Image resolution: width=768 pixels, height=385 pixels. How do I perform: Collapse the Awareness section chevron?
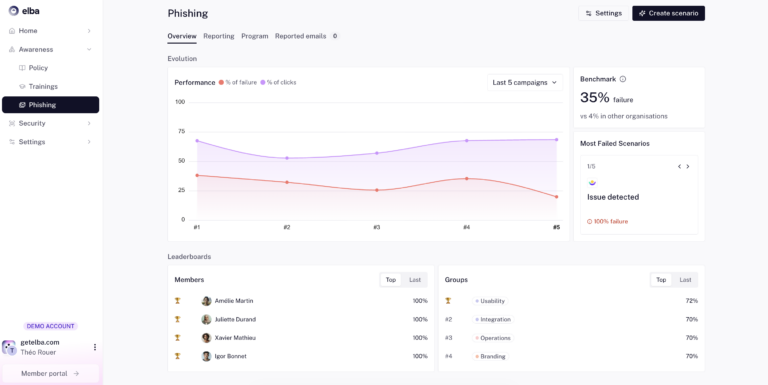point(89,49)
